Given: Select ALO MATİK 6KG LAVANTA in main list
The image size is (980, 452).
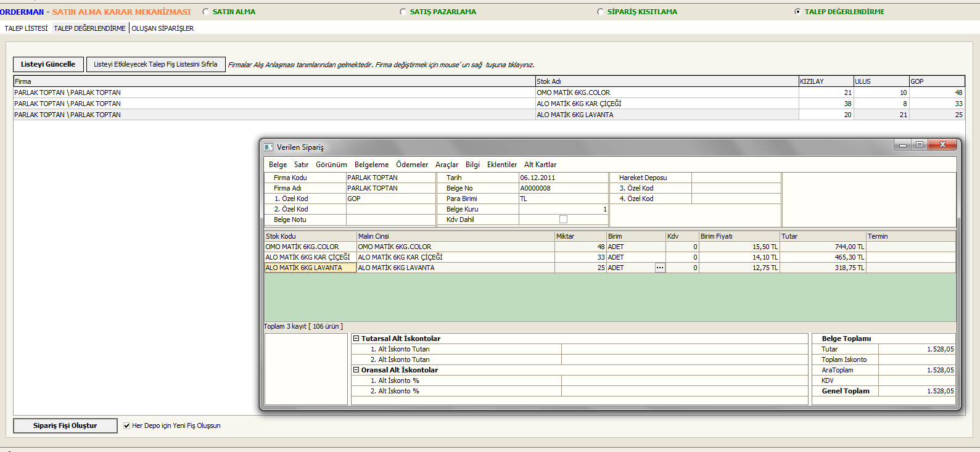Looking at the screenshot, I should 489,115.
